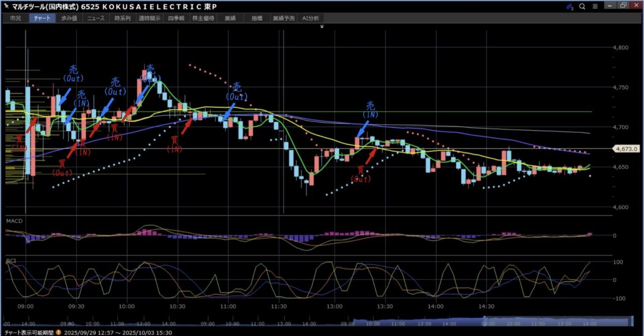Click the window link group icon

[570, 6]
